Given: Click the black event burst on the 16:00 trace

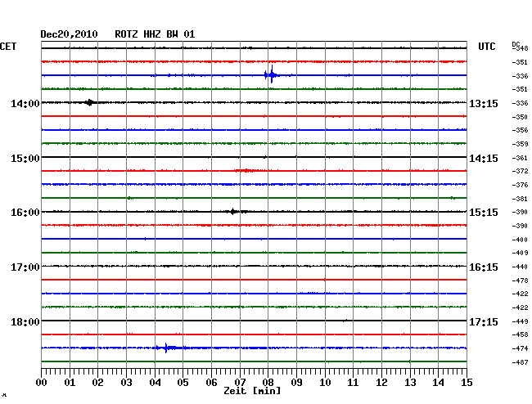Looking at the screenshot, I should (x=233, y=212).
